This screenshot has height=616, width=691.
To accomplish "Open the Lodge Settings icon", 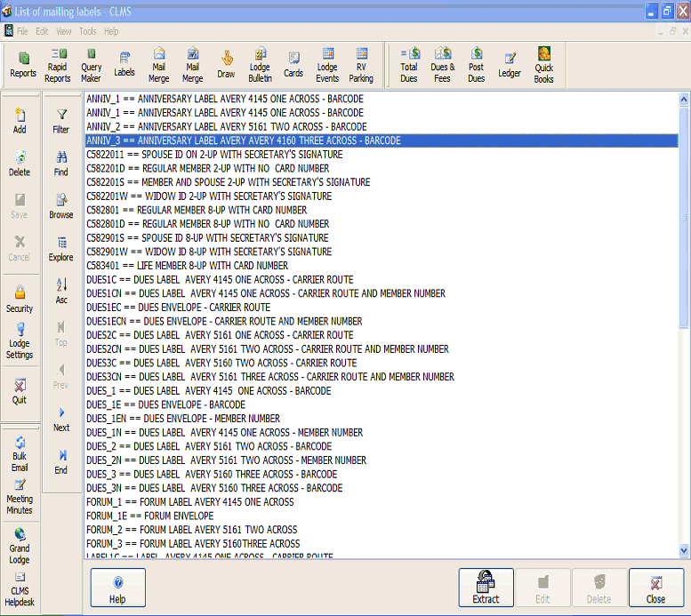I will [20, 340].
